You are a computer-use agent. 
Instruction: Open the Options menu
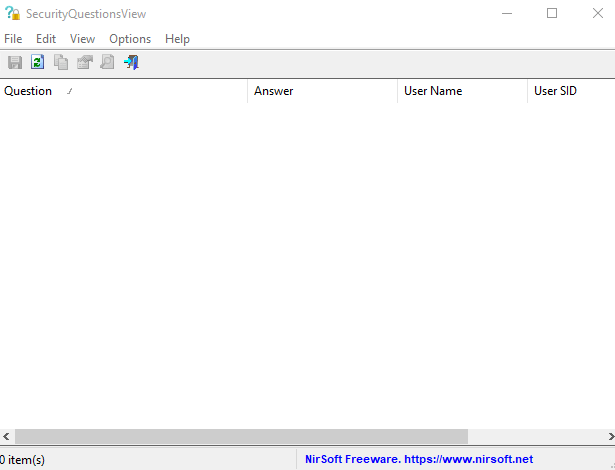click(130, 39)
